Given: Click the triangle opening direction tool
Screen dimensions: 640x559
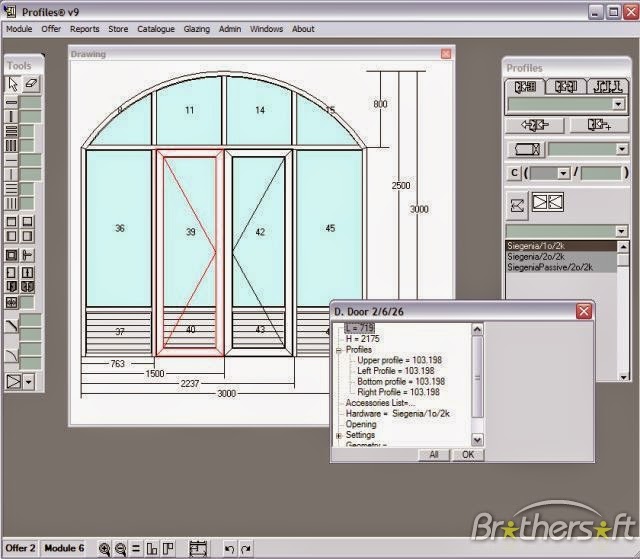Looking at the screenshot, I should (x=13, y=382).
